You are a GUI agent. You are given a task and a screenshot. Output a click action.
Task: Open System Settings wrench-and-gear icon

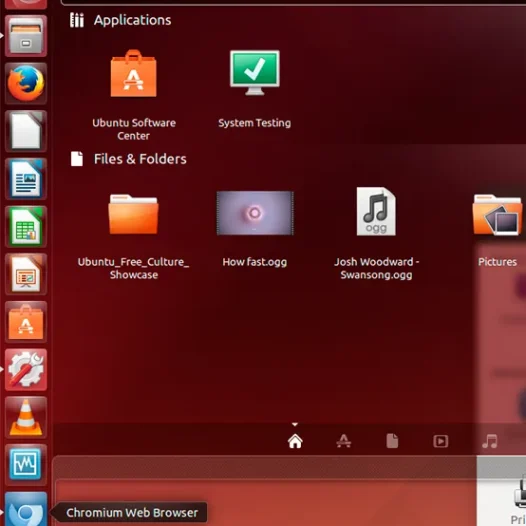[x=26, y=369]
